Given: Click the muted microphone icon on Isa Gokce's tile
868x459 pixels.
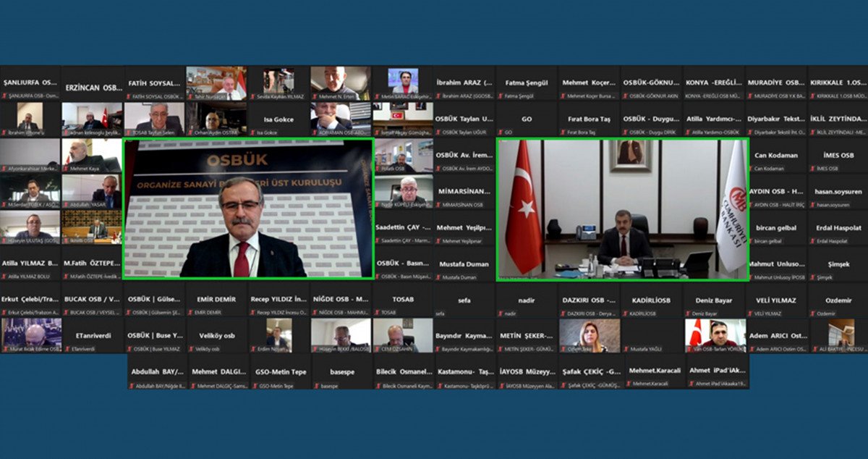Looking at the screenshot, I should (x=253, y=132).
